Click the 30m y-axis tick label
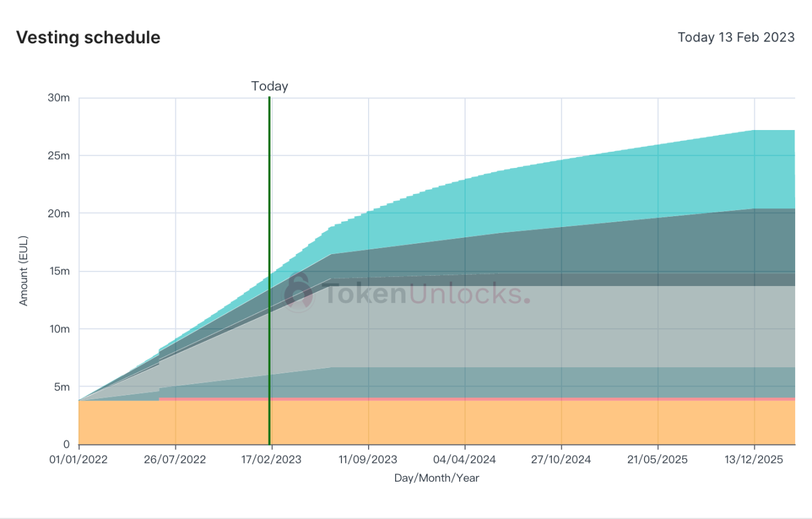Screen dimensions: 812x519 [x=58, y=98]
